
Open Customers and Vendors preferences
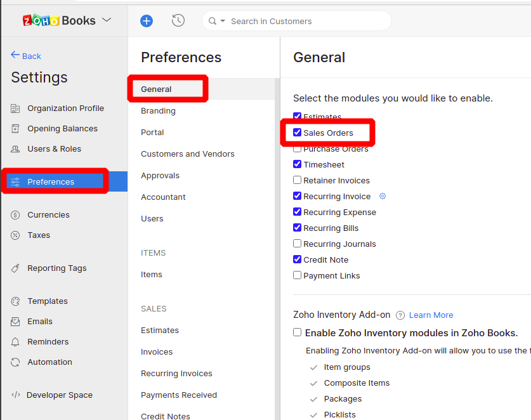(188, 154)
